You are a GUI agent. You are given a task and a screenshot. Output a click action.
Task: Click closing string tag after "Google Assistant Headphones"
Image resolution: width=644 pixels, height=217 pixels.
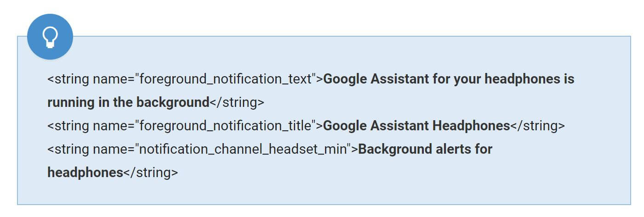(537, 126)
